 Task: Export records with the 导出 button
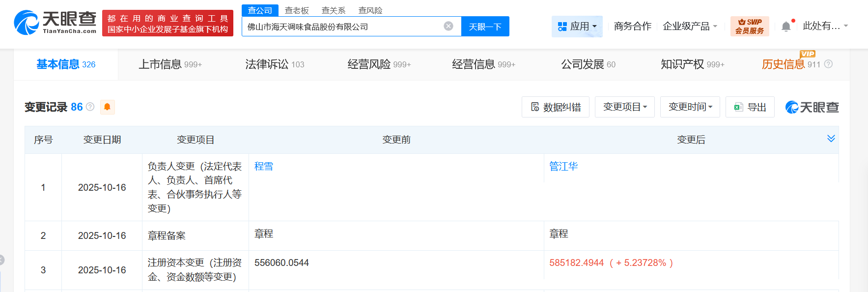click(750, 107)
